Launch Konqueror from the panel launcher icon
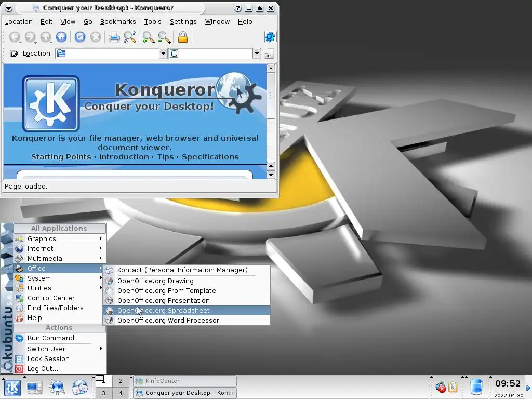The height and width of the screenshot is (399, 532). click(57, 388)
